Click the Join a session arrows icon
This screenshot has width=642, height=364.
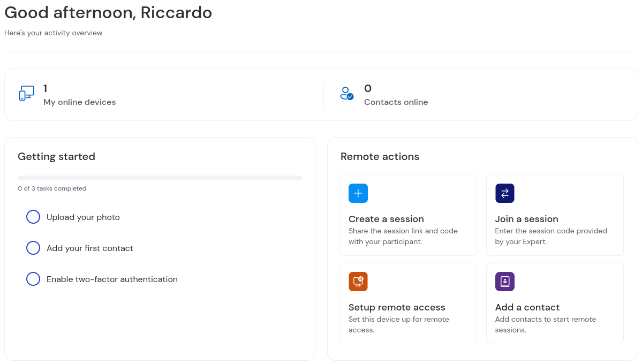504,193
